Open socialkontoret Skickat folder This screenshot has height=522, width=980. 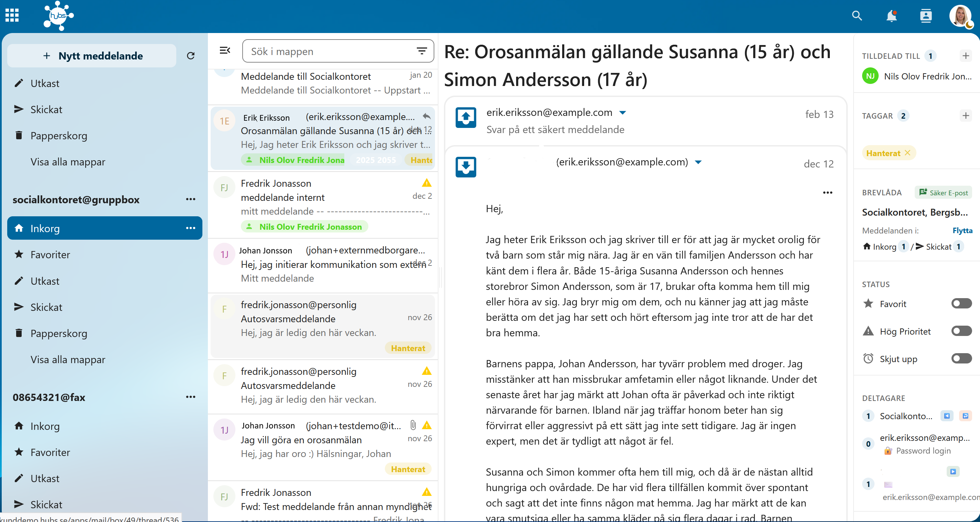[x=105, y=307]
